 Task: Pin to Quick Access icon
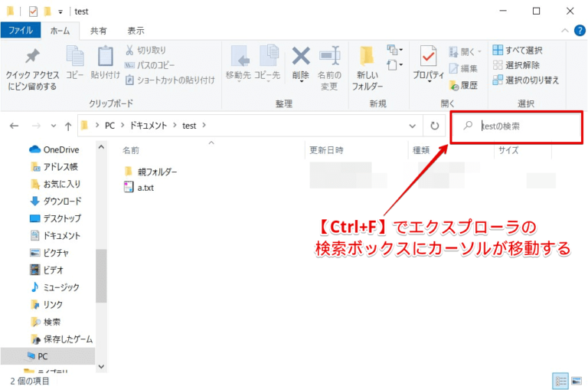32,56
